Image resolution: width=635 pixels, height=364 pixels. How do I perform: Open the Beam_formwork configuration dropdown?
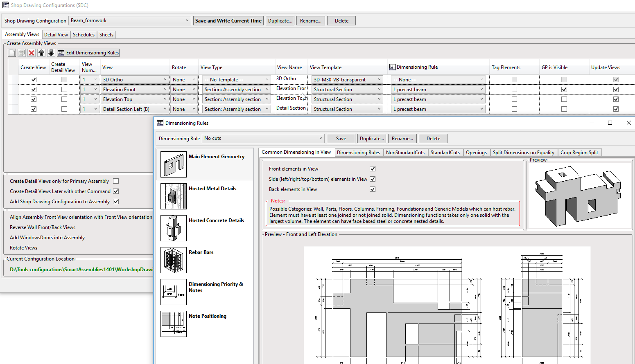pyautogui.click(x=187, y=20)
